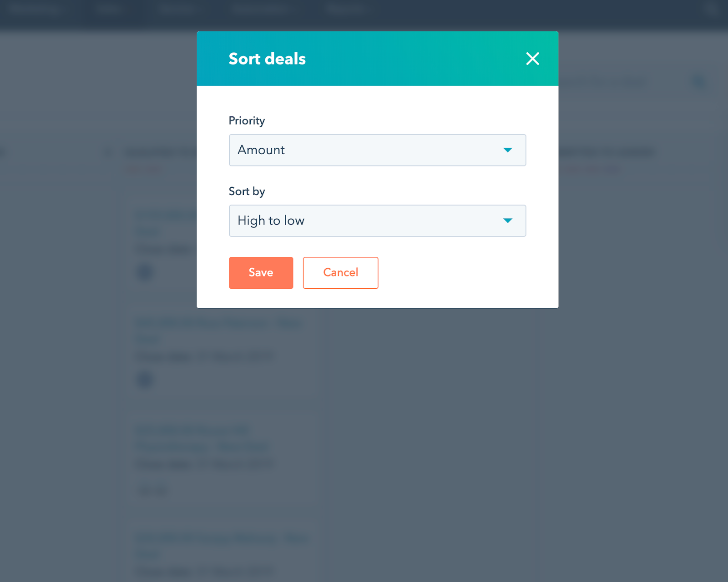The height and width of the screenshot is (582, 728).
Task: Open the bottom blurred deal card title
Action: pos(221,538)
